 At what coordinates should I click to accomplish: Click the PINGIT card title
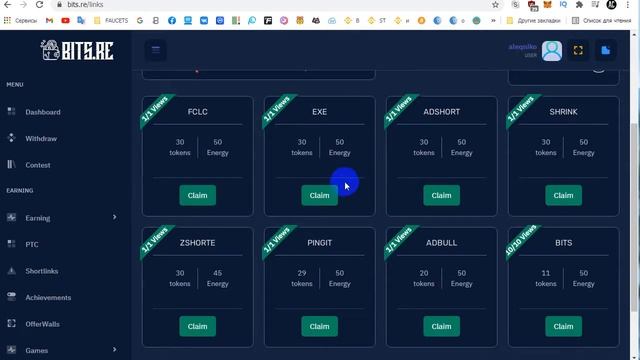(319, 243)
